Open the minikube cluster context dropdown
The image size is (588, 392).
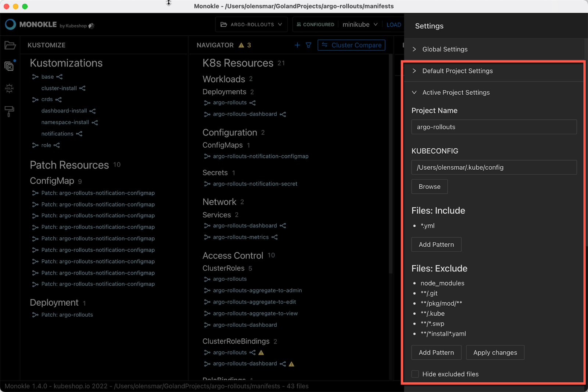(360, 25)
